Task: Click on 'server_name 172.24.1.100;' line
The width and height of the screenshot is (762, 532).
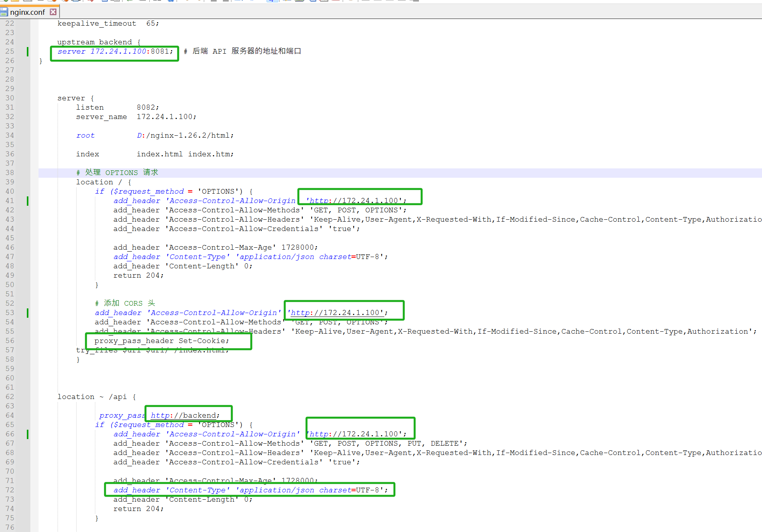Action: point(136,117)
